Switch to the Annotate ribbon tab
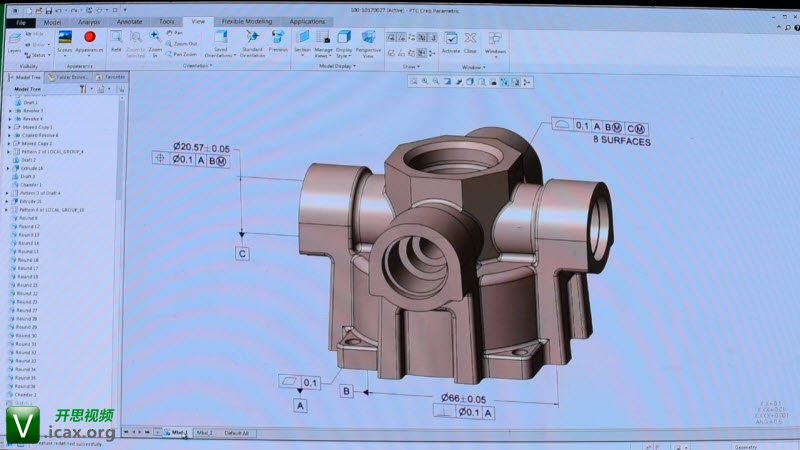 point(128,20)
